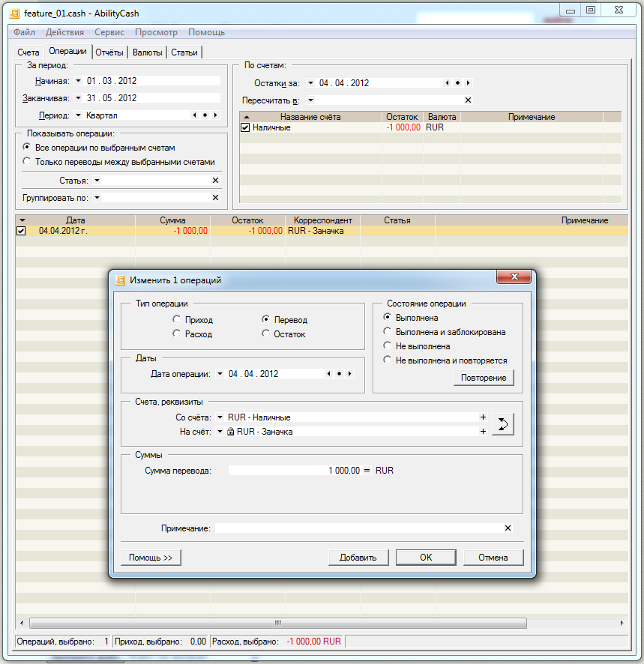Clear the Примечание field with the X icon
This screenshot has width=644, height=664.
point(508,528)
